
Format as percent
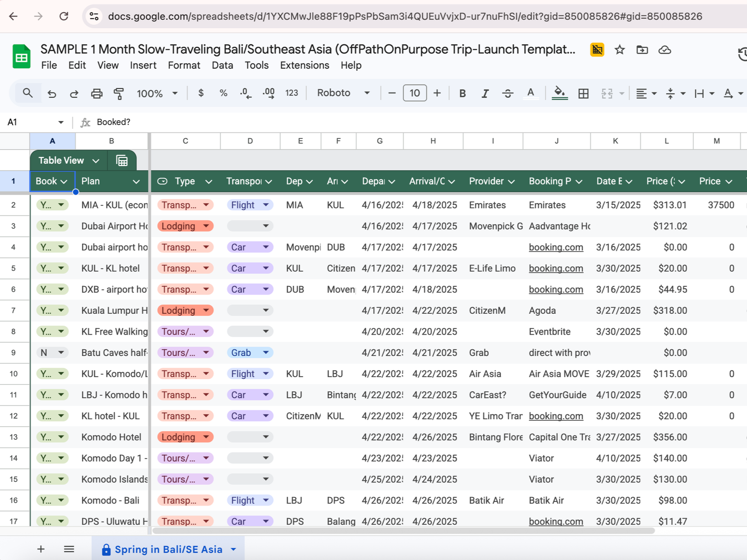223,93
